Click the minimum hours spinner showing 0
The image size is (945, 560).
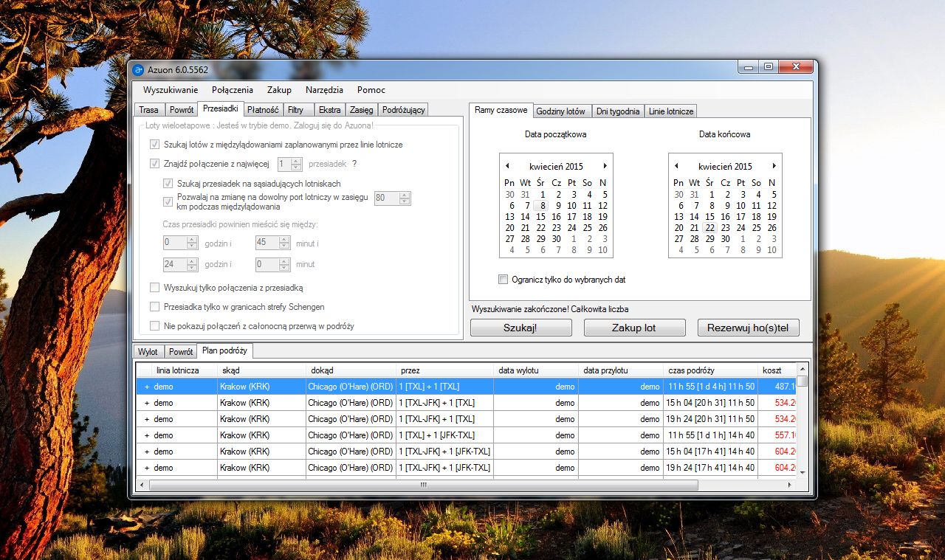pyautogui.click(x=180, y=243)
